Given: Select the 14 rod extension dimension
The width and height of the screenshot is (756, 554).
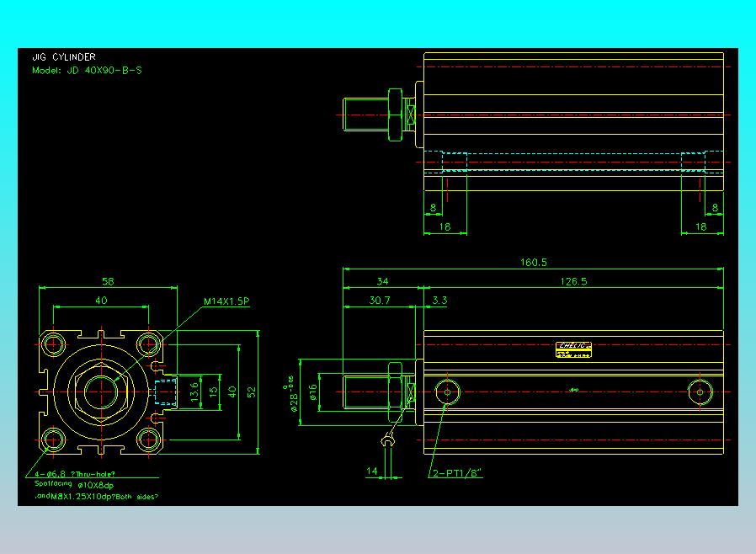Looking at the screenshot, I should click(x=373, y=473).
